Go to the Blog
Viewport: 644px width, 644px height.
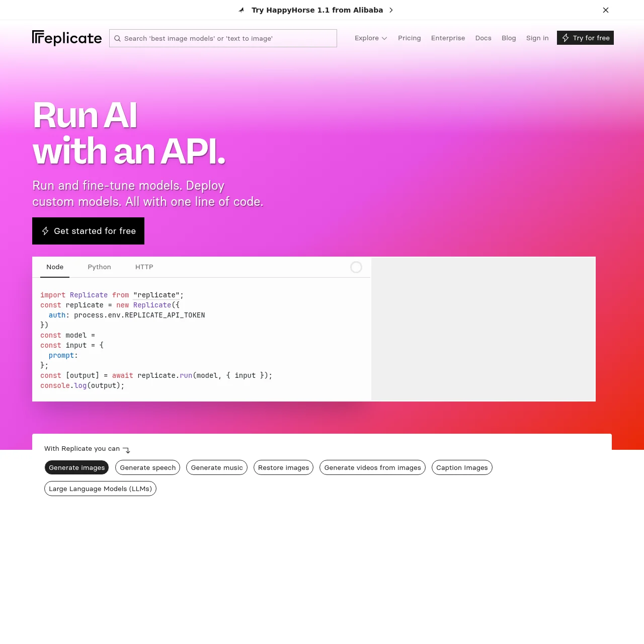509,38
